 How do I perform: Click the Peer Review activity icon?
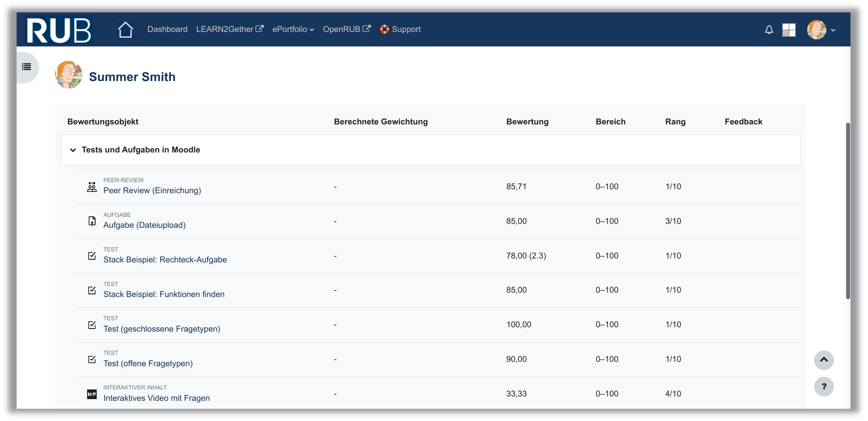coord(92,187)
